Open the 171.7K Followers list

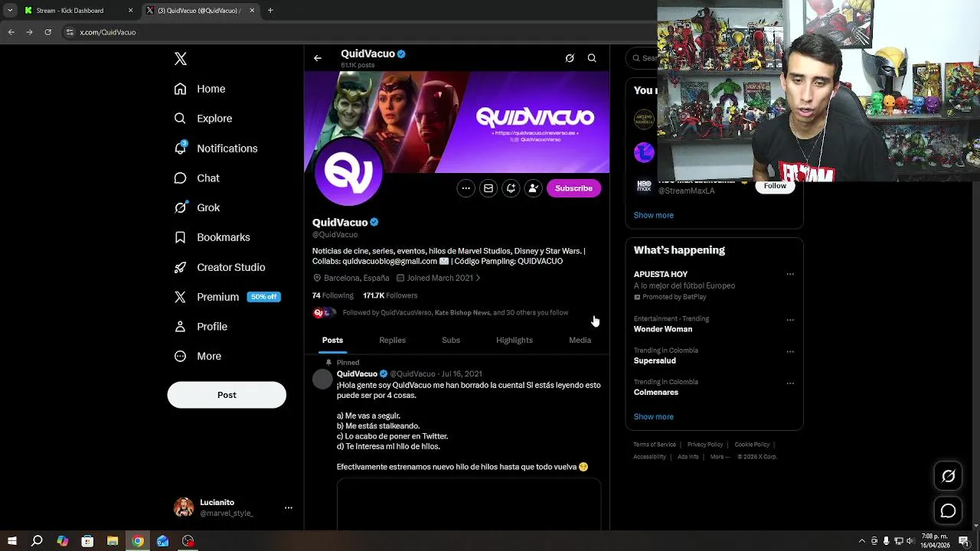pyautogui.click(x=390, y=295)
